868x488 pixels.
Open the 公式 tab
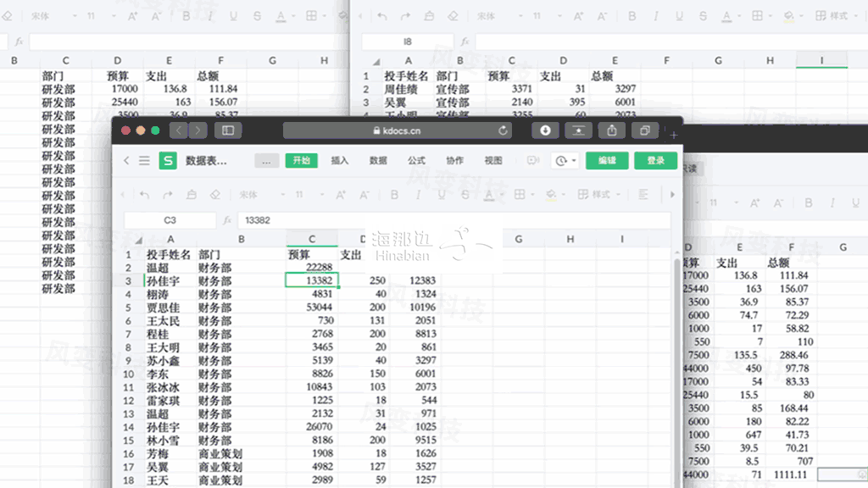point(416,161)
